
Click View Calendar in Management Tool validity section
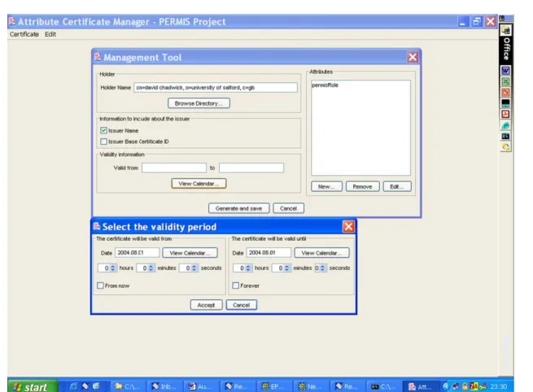coord(199,184)
